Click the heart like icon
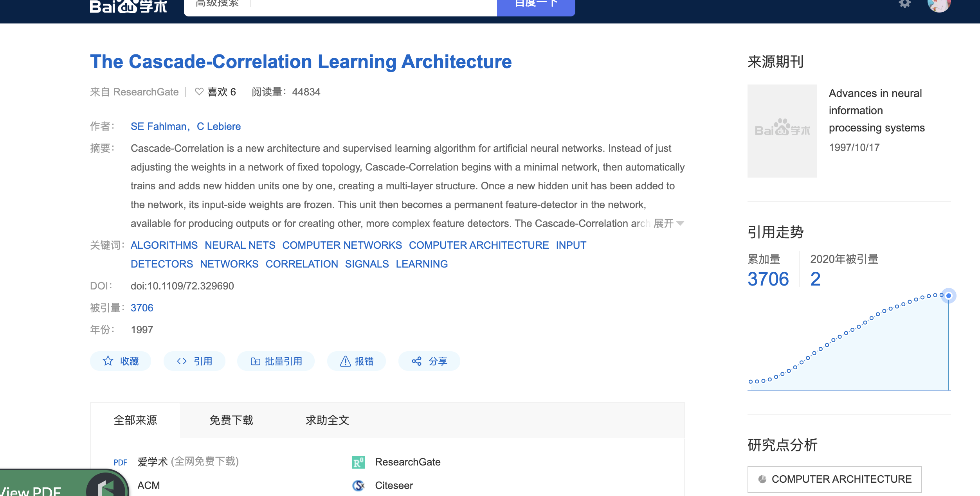The width and height of the screenshot is (980, 496). click(199, 92)
